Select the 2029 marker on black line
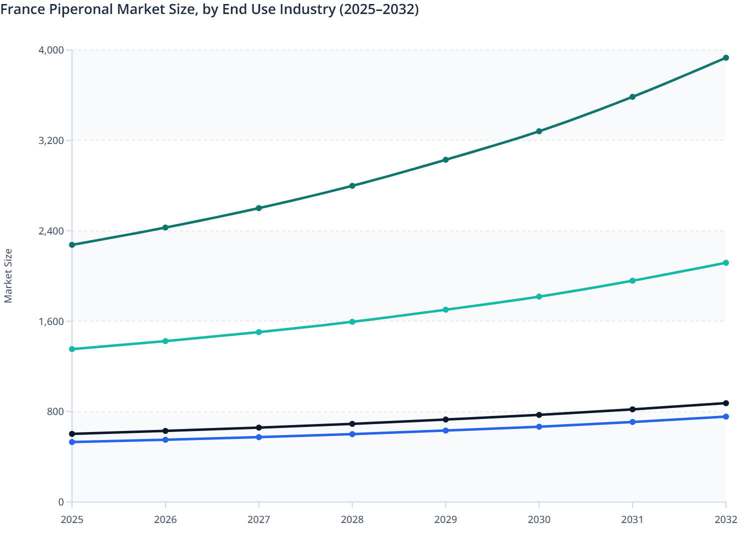 [445, 419]
